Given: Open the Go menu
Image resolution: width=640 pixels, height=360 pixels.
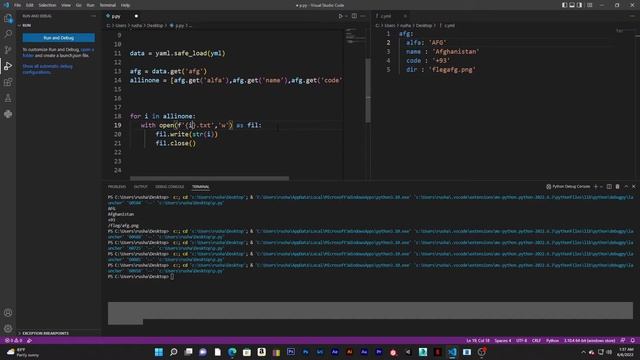Looking at the screenshot, I should coord(78,5).
